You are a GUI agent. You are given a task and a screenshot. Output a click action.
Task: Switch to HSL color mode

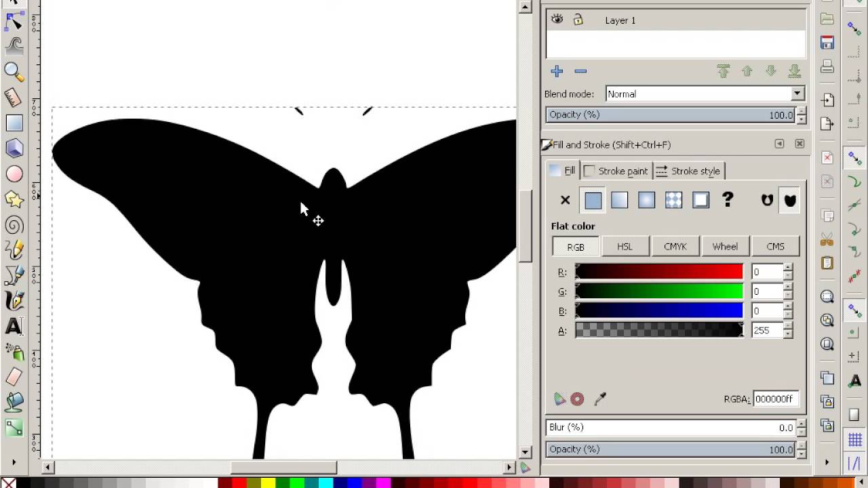click(x=625, y=247)
